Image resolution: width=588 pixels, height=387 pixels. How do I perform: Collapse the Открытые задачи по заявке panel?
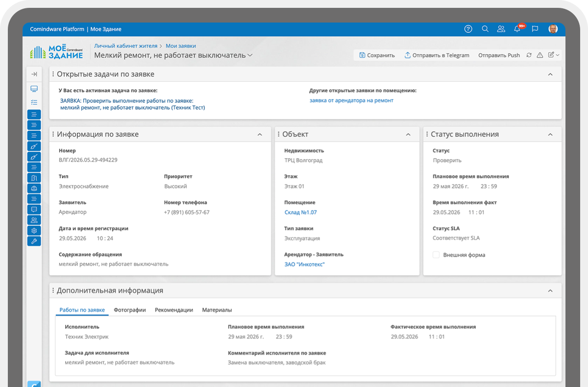pos(550,74)
